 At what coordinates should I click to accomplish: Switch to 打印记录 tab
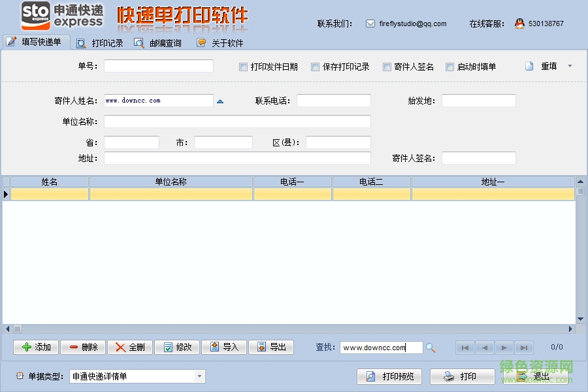click(101, 43)
